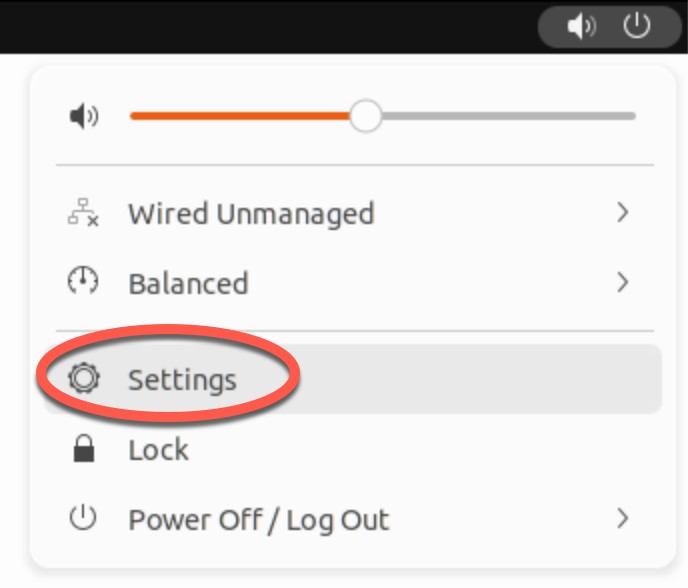Click the padlock icon next to Lock
This screenshot has height=588, width=688.
tap(83, 448)
